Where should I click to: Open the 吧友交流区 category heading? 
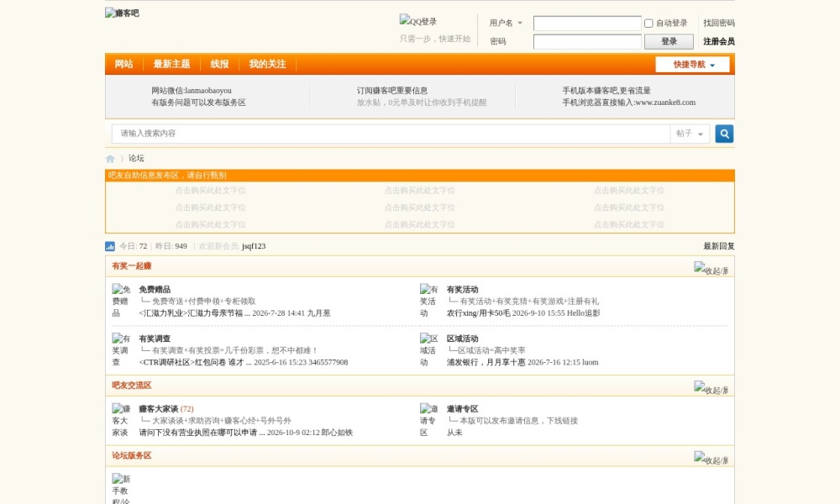132,386
